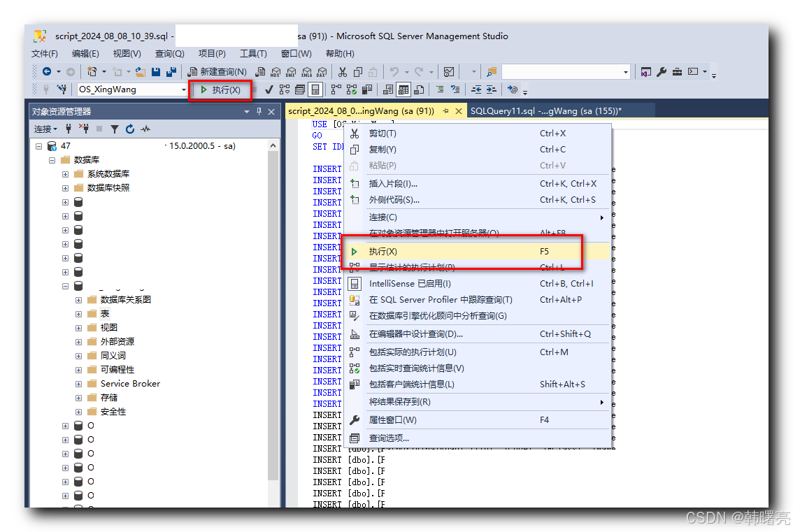Toggle Results to Text toolbar button

click(388, 89)
